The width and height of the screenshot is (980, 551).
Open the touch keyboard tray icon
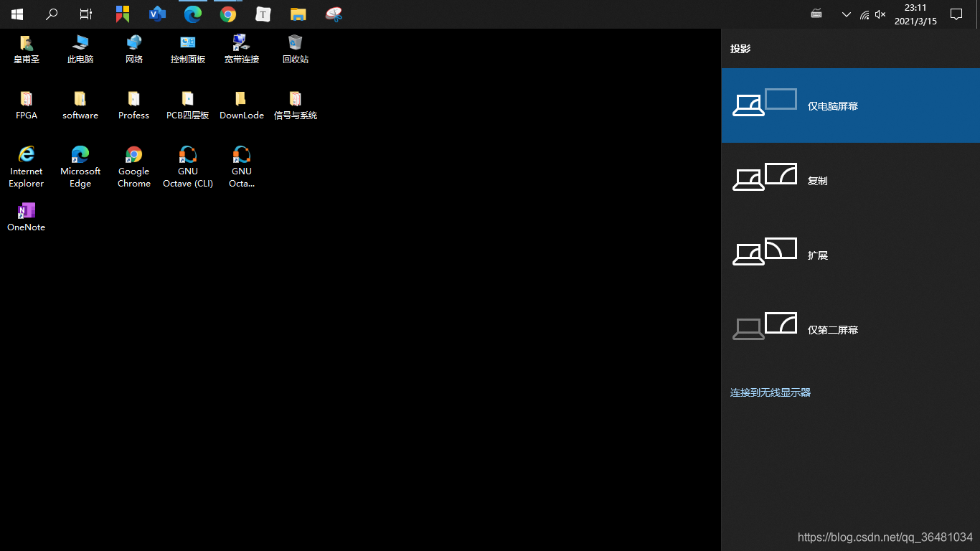[816, 14]
